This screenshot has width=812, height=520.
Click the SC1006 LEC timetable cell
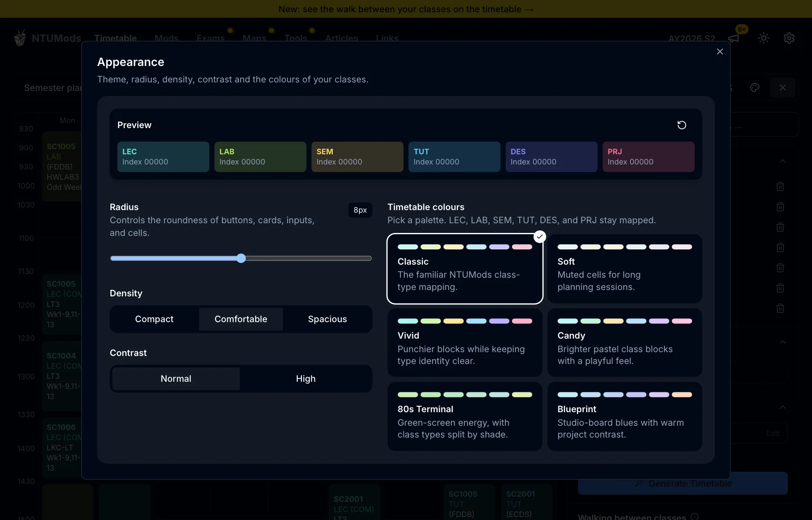tap(62, 447)
